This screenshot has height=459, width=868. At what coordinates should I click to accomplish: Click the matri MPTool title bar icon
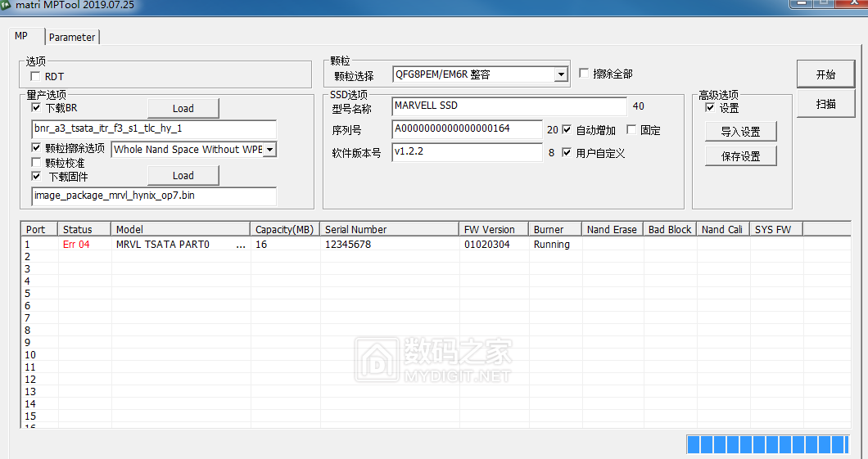point(7,5)
